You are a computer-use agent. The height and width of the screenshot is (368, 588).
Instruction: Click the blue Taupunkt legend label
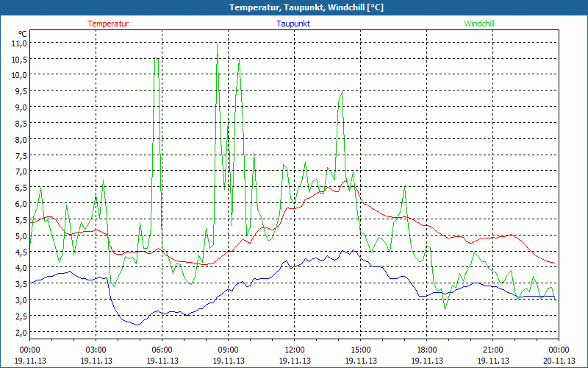pyautogui.click(x=293, y=24)
